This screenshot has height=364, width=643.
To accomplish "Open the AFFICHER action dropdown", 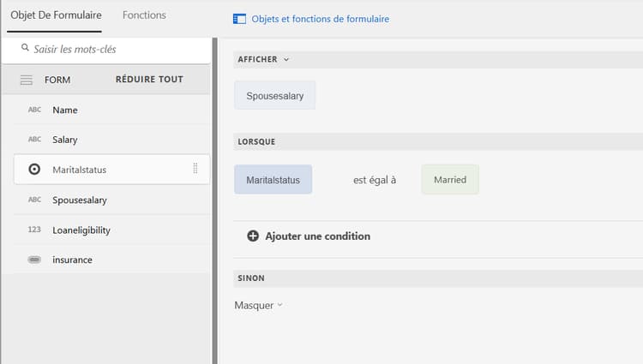I will pos(263,59).
